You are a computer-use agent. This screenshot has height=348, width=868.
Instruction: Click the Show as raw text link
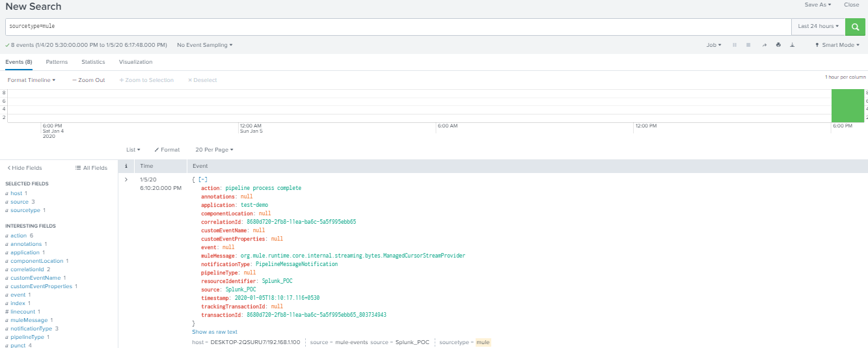(x=214, y=332)
